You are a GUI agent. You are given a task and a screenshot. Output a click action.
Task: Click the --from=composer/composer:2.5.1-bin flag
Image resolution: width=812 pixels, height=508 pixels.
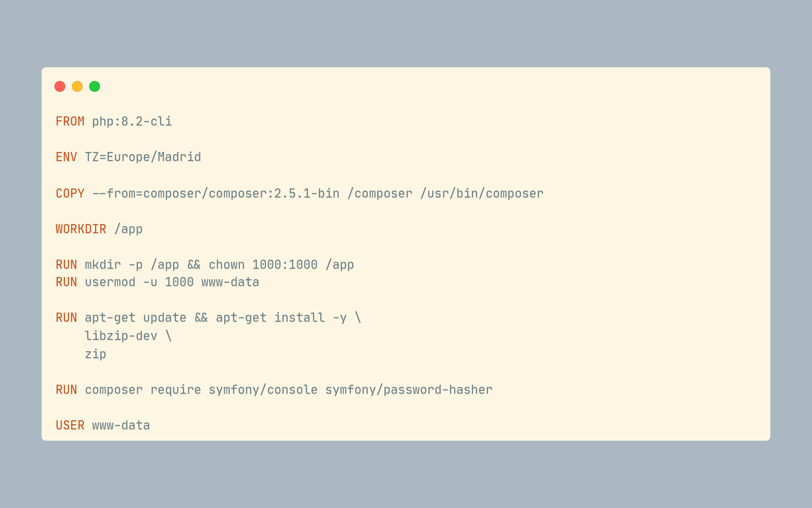click(x=216, y=194)
